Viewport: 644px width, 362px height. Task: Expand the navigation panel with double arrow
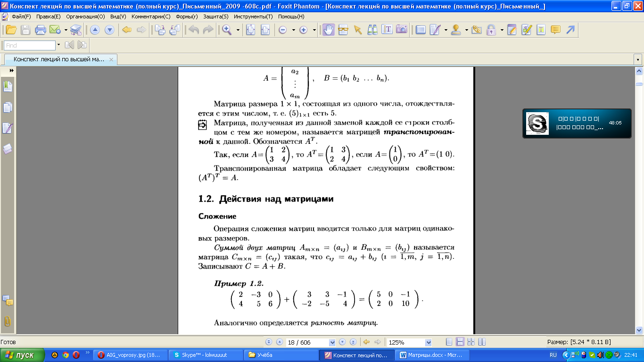(12, 70)
